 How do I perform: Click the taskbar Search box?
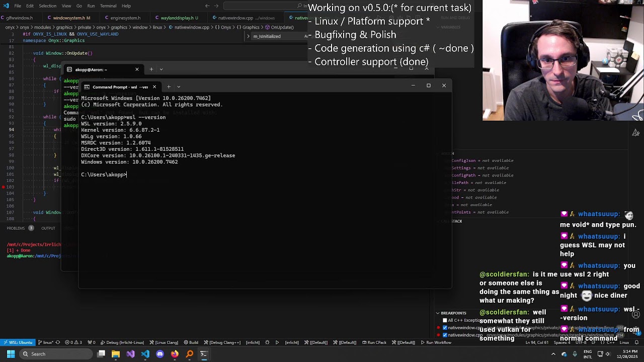point(55,354)
